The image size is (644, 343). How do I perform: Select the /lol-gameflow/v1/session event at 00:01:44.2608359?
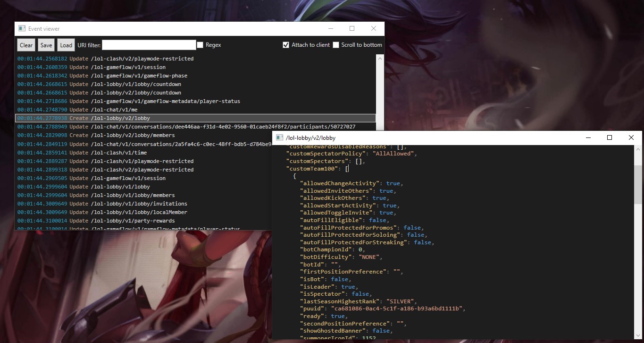coord(196,67)
